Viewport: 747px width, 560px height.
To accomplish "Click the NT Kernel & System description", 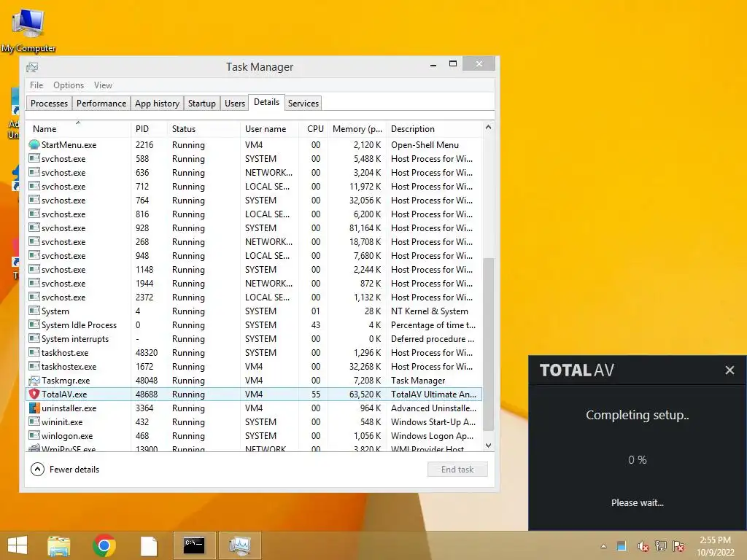I will [429, 311].
